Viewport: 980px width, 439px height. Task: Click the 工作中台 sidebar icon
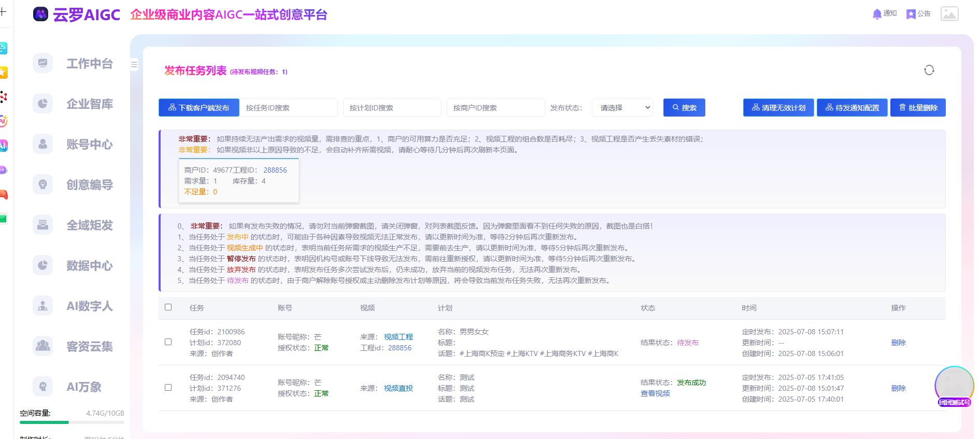[43, 63]
